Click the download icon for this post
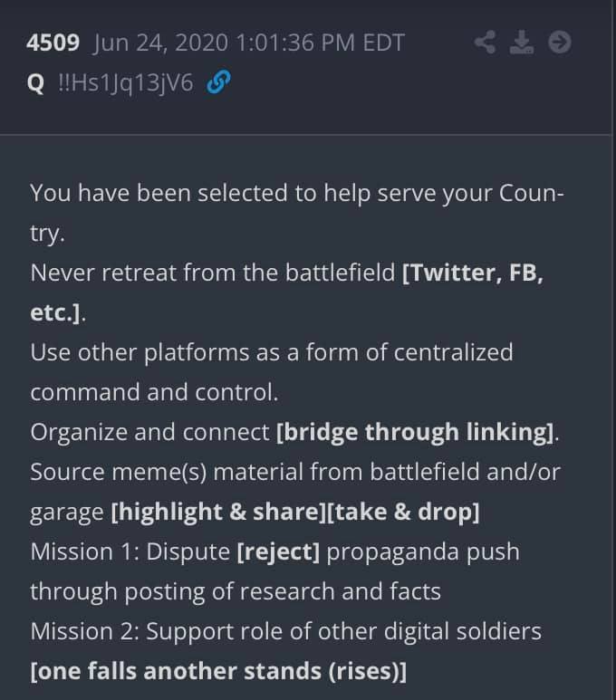This screenshot has width=616, height=700. (x=523, y=42)
